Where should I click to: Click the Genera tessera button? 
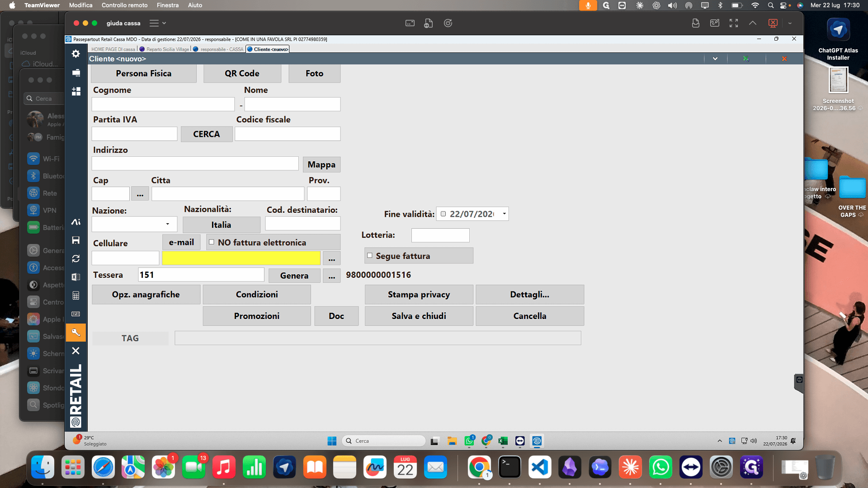(x=294, y=276)
